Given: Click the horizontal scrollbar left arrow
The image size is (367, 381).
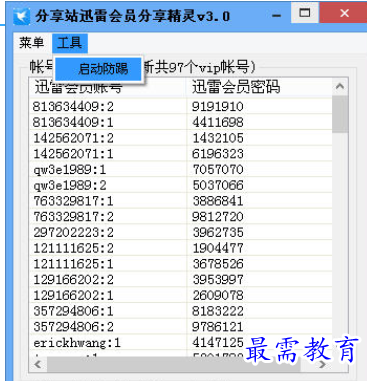Looking at the screenshot, I should click(x=38, y=364).
